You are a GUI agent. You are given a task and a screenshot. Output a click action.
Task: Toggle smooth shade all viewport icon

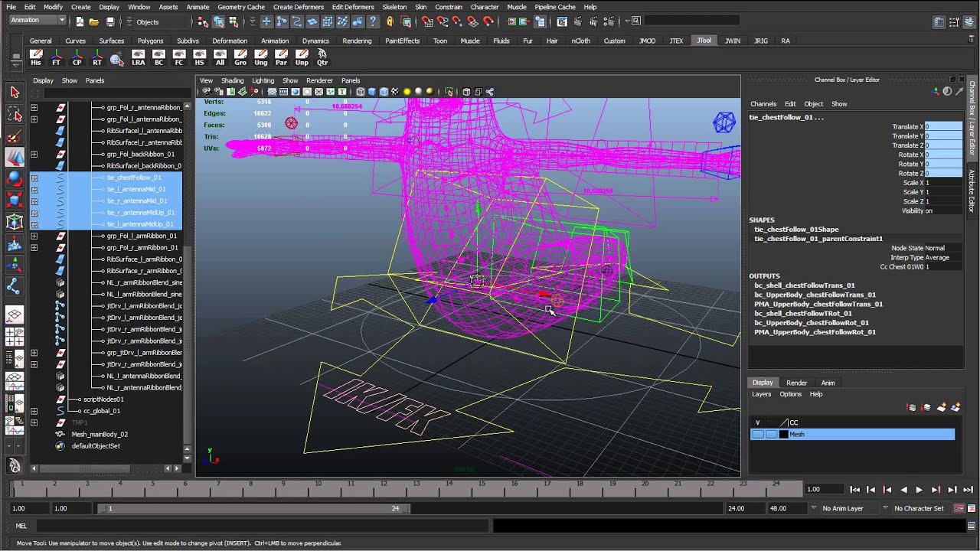371,92
